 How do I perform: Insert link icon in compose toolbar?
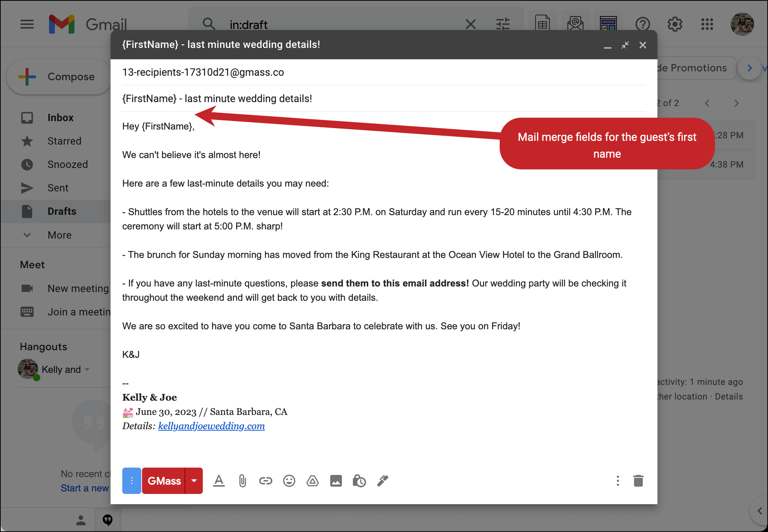266,481
